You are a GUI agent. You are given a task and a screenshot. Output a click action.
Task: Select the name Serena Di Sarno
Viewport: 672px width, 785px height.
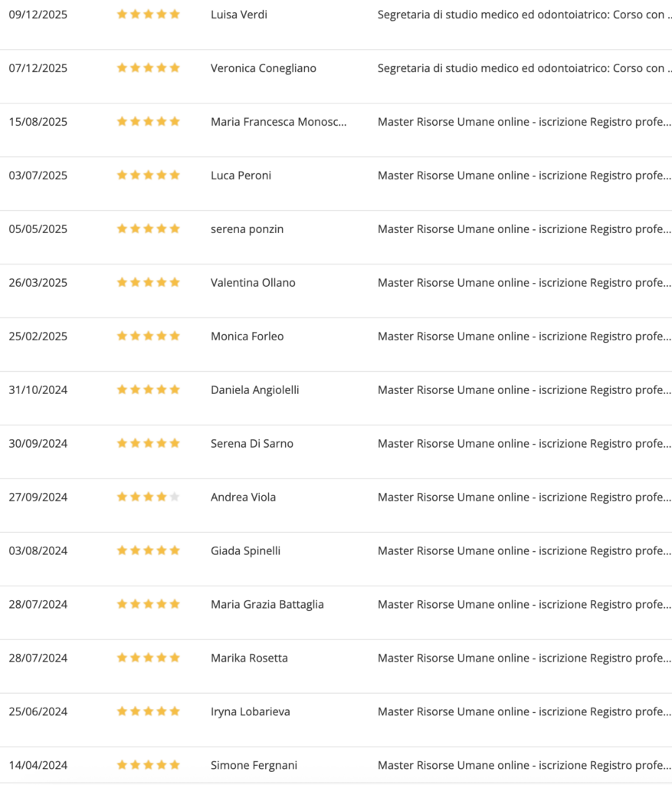pos(251,444)
